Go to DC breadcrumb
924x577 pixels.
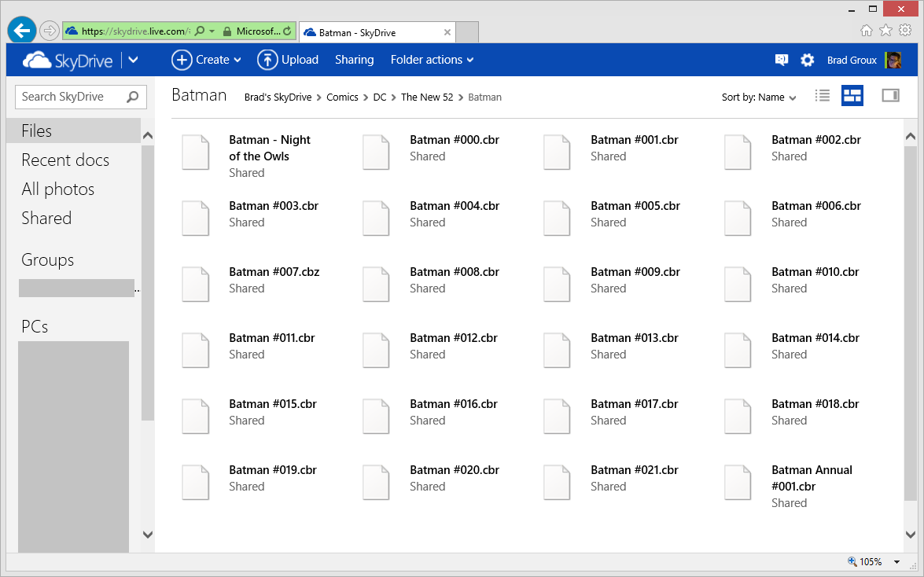pos(380,97)
